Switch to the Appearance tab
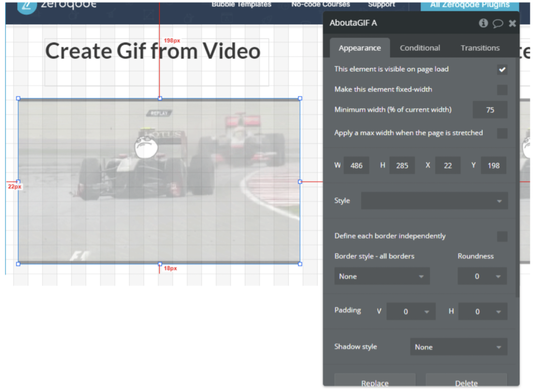The width and height of the screenshot is (548, 392). click(x=360, y=48)
